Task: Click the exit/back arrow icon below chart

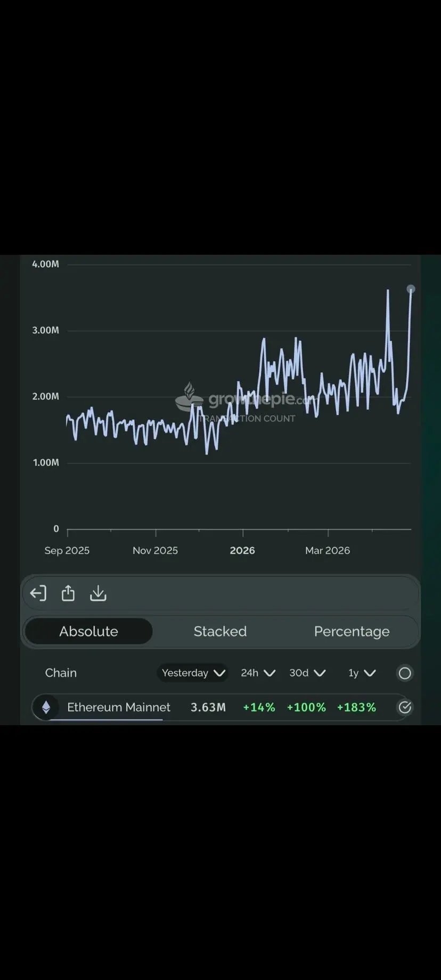Action: tap(38, 593)
